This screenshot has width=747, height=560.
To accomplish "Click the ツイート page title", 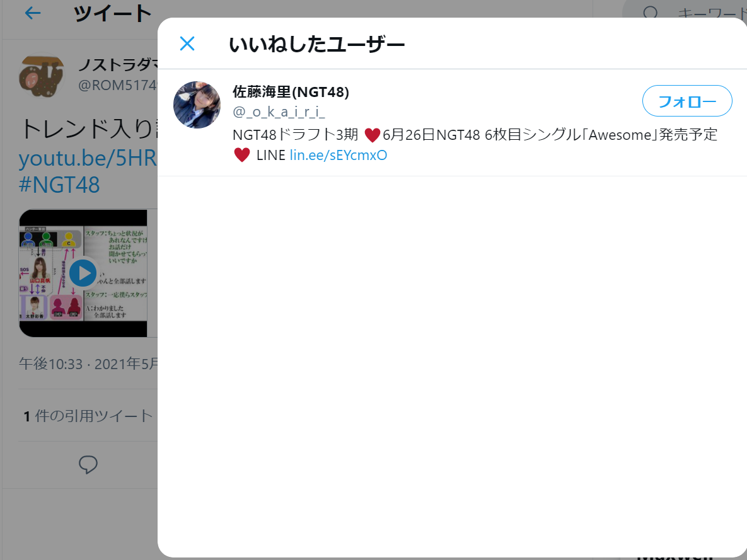I will (112, 13).
